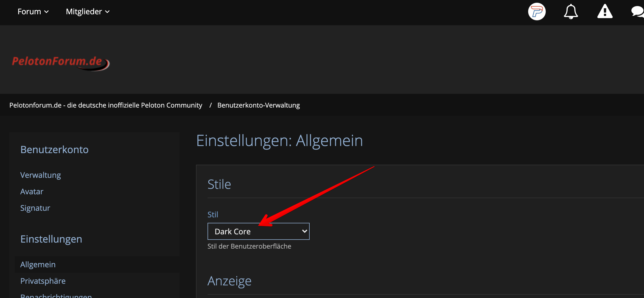The width and height of the screenshot is (644, 298).
Task: Select Allgemein in Einstellungen sidebar
Action: point(38,265)
